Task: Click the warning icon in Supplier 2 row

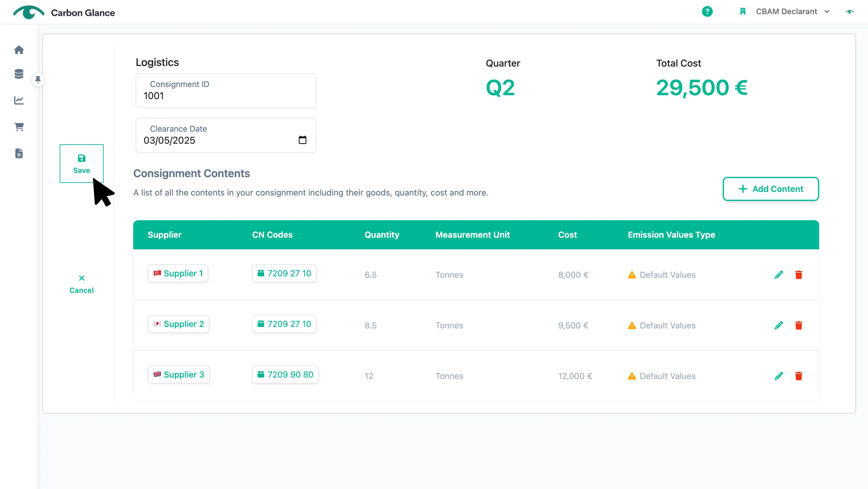Action: point(631,325)
